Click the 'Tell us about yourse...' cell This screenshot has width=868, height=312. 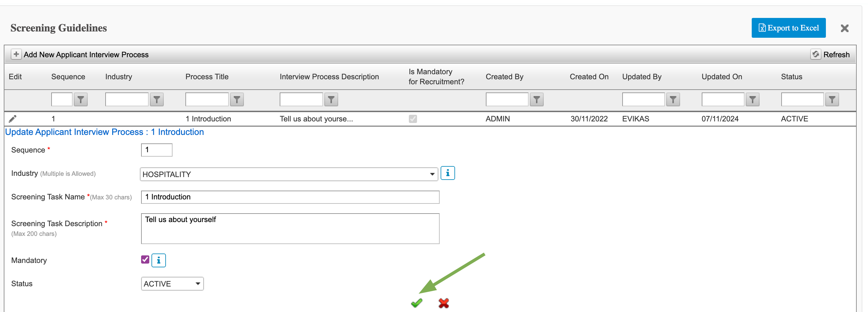[316, 119]
